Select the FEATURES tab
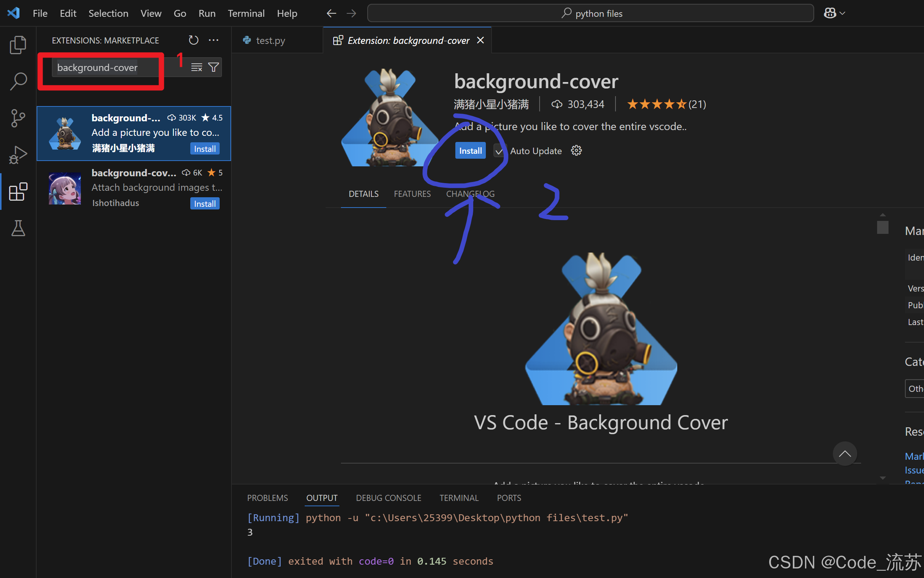The height and width of the screenshot is (578, 924). 412,194
